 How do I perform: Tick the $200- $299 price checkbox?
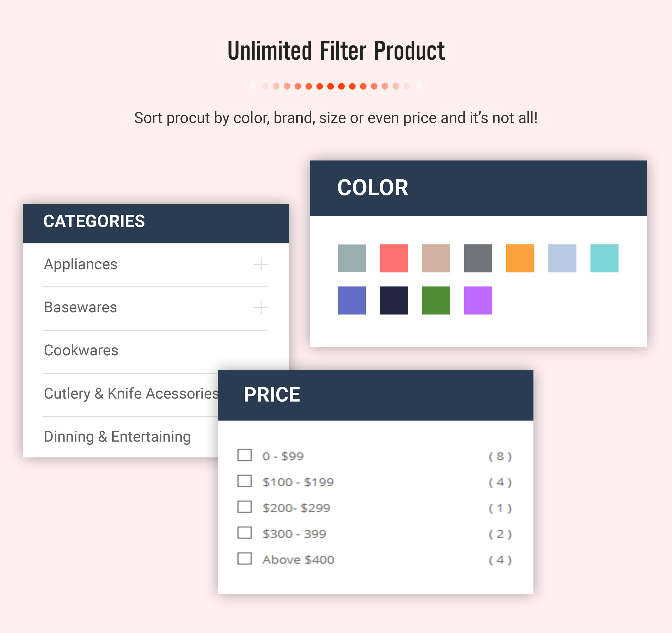point(244,507)
